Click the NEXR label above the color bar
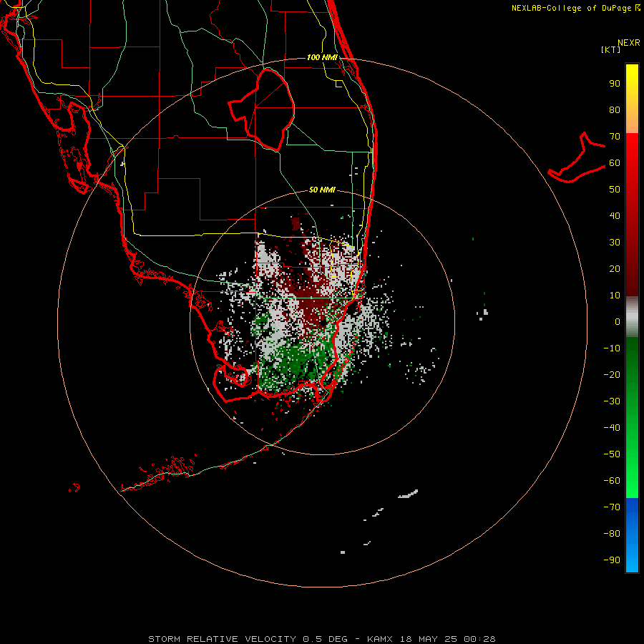The width and height of the screenshot is (644, 644). tap(629, 43)
